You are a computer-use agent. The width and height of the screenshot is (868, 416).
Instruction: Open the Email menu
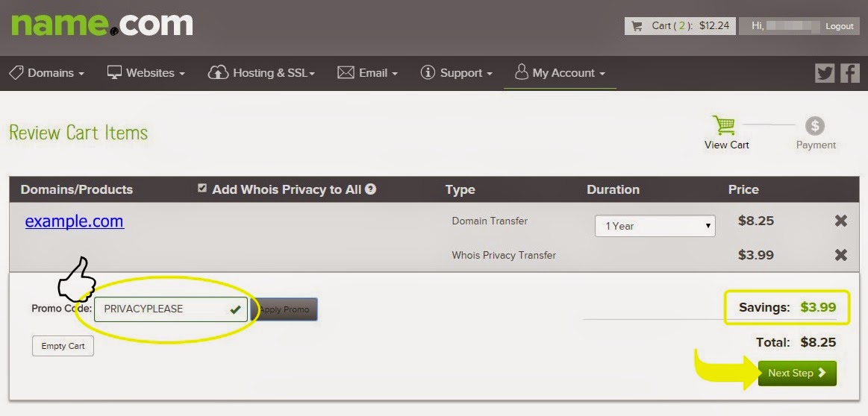367,73
